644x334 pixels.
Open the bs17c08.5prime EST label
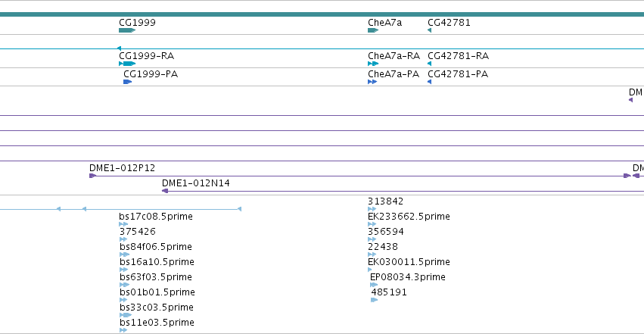point(156,217)
